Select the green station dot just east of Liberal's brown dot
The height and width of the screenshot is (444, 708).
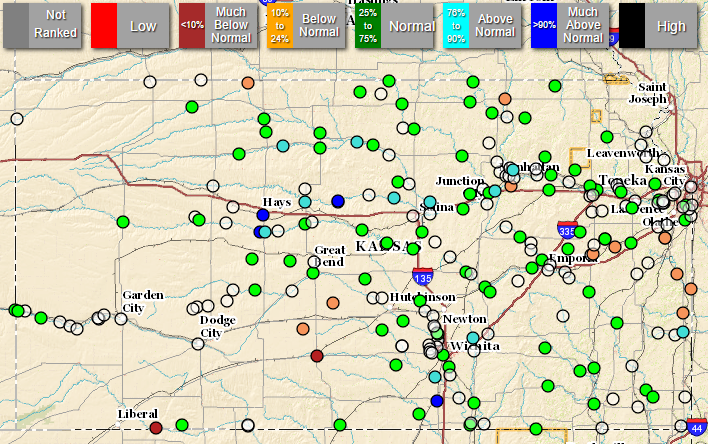point(182,425)
